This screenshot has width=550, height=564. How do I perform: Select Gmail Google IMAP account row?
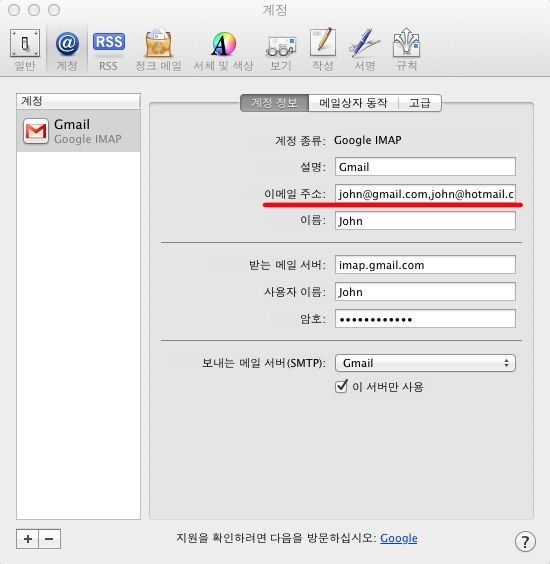[x=78, y=131]
